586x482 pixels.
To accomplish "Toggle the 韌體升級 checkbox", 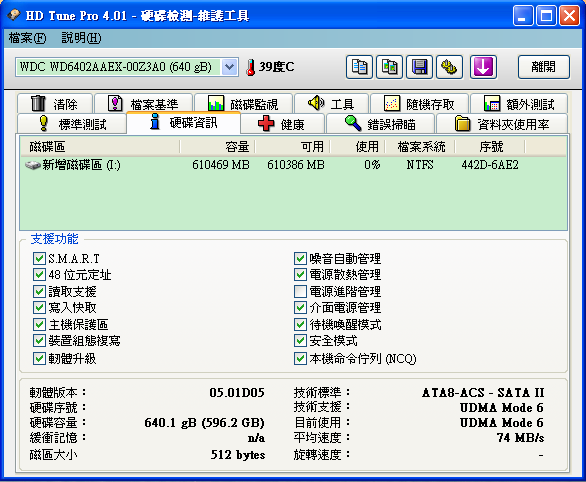I will click(39, 359).
